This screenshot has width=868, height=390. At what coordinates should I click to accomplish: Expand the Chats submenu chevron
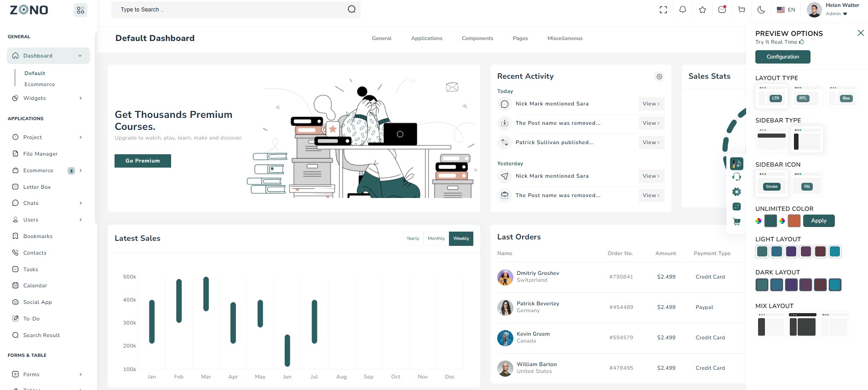click(x=80, y=203)
